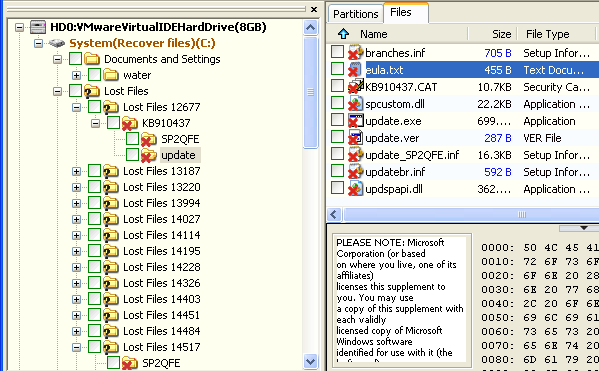Viewport: 599px width, 371px height.
Task: Click the Lost Files 13187 folder icon
Action: click(111, 171)
